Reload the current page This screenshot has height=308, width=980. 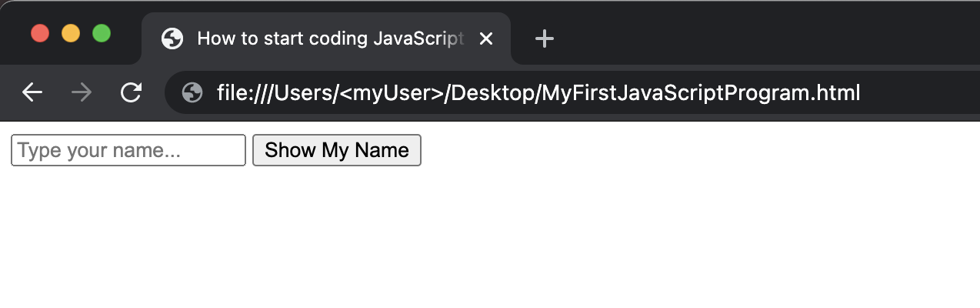click(132, 93)
